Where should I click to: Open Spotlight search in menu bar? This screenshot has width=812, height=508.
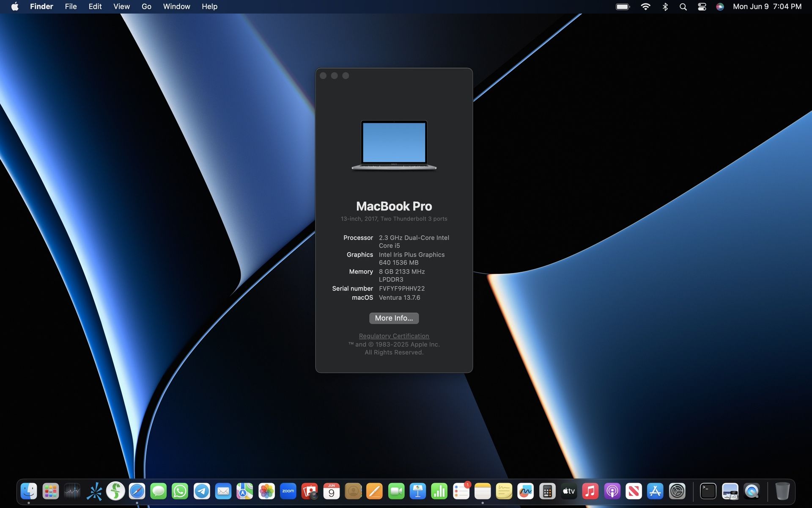click(x=683, y=6)
